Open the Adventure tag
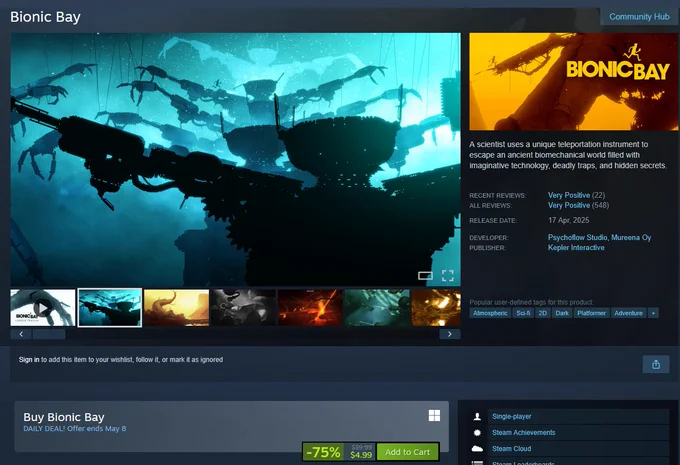Screen dimensions: 680x465 click(628, 313)
